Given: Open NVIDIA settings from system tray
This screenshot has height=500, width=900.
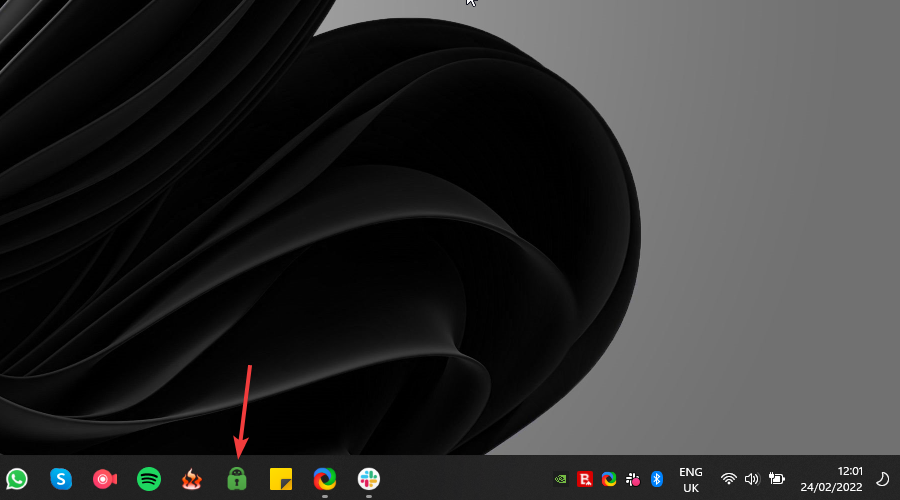Looking at the screenshot, I should point(561,479).
